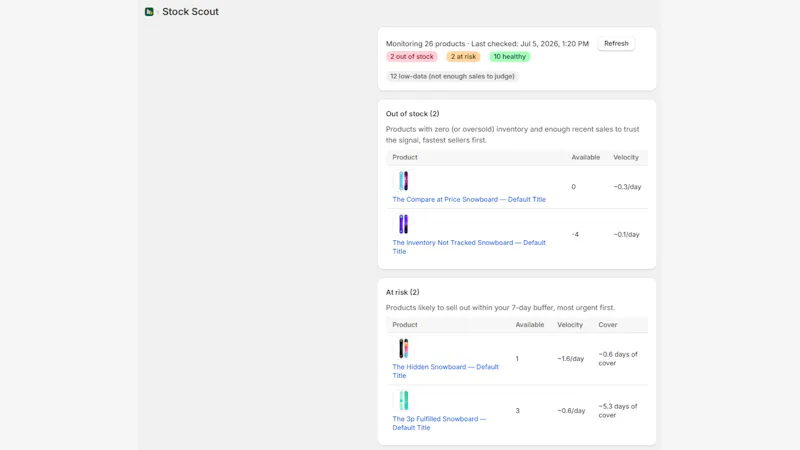This screenshot has height=450, width=800.
Task: Click the 3p Fulfilled Snowboard available value 3
Action: pyautogui.click(x=517, y=411)
